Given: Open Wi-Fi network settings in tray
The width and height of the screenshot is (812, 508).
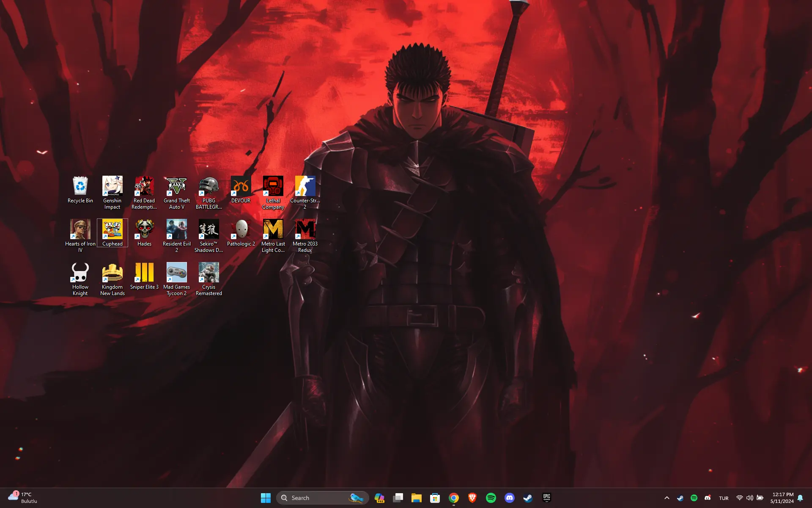Looking at the screenshot, I should pos(740,498).
